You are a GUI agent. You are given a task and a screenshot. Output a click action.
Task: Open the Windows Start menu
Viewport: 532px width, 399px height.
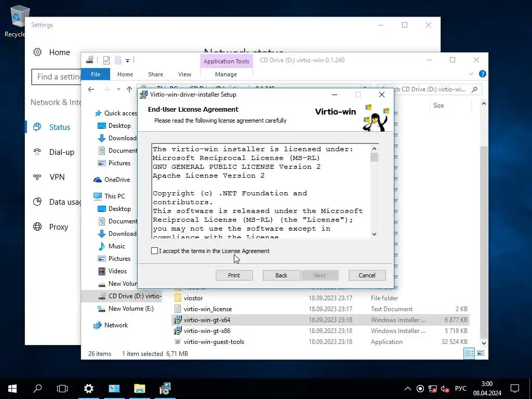point(12,389)
